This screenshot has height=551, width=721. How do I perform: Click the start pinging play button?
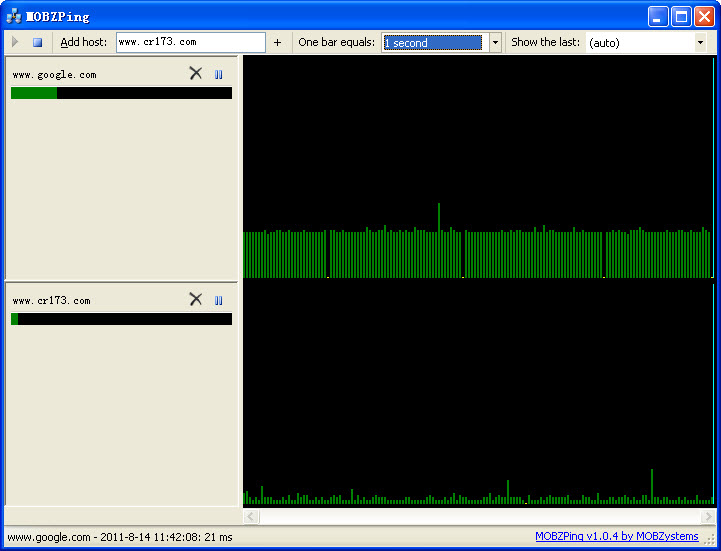pyautogui.click(x=16, y=42)
